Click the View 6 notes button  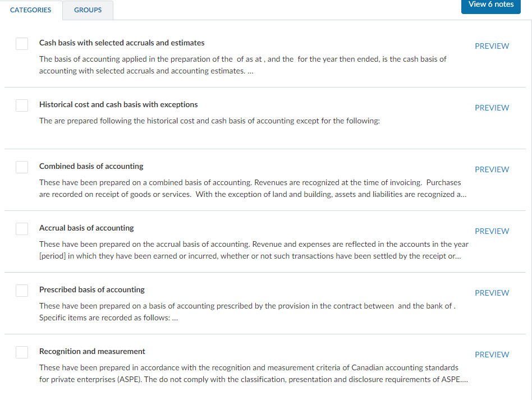click(x=490, y=5)
